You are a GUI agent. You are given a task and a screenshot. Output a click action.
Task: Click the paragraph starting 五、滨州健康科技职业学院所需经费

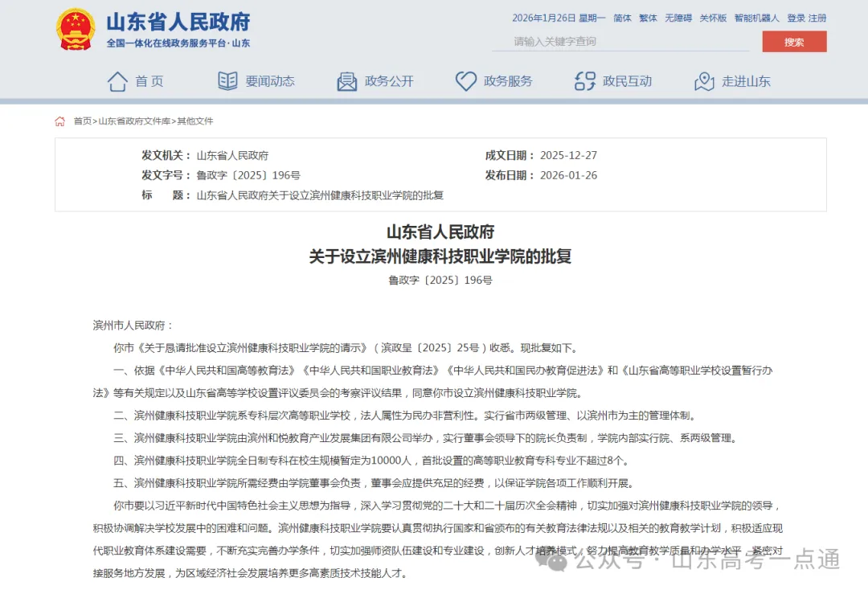[374, 483]
